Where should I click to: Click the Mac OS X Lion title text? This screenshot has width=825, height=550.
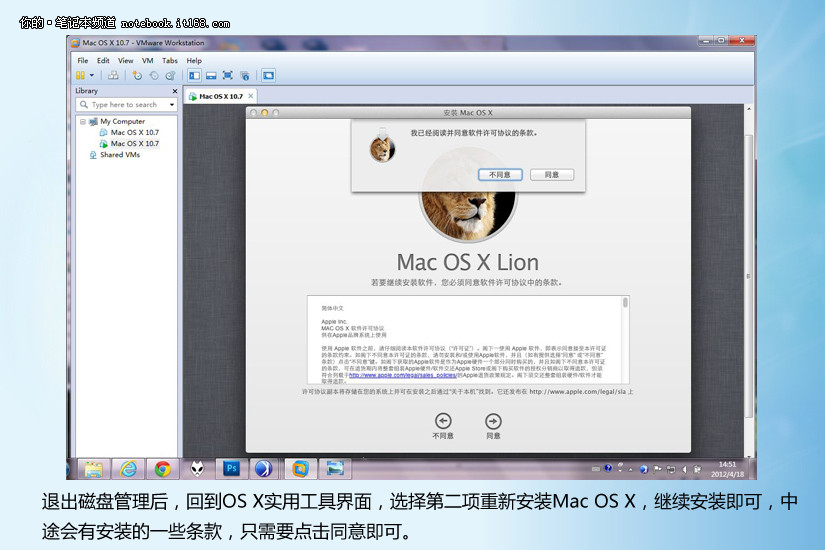(468, 262)
